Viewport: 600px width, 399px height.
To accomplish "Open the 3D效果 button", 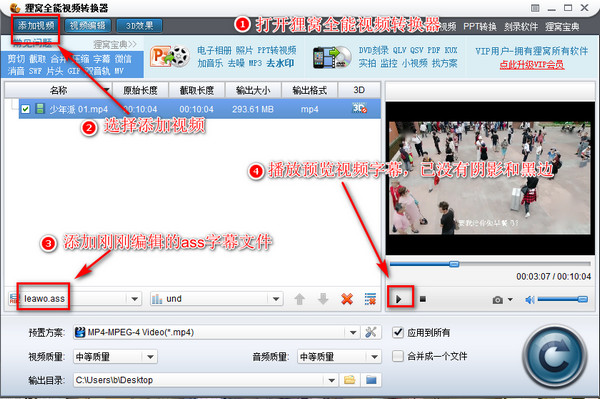I will [139, 26].
